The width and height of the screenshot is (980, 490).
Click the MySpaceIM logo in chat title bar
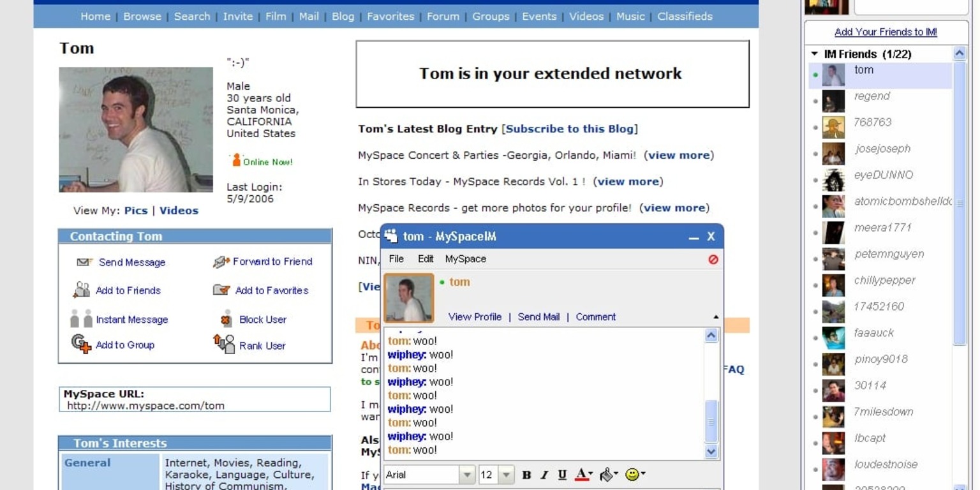[x=391, y=236]
